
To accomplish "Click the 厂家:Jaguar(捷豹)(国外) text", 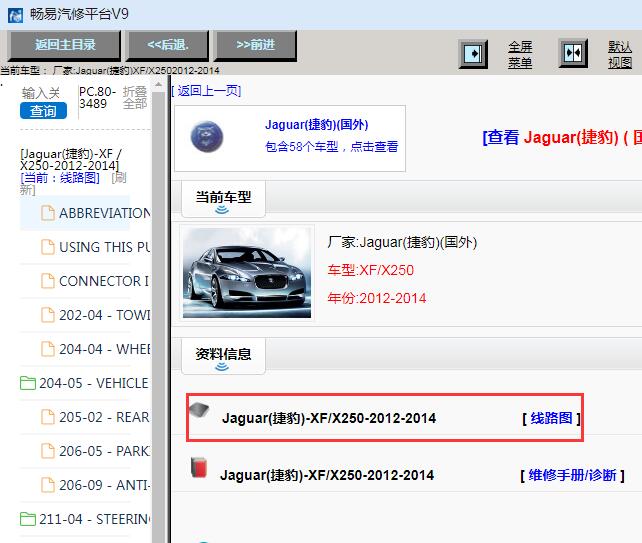I will click(x=402, y=242).
